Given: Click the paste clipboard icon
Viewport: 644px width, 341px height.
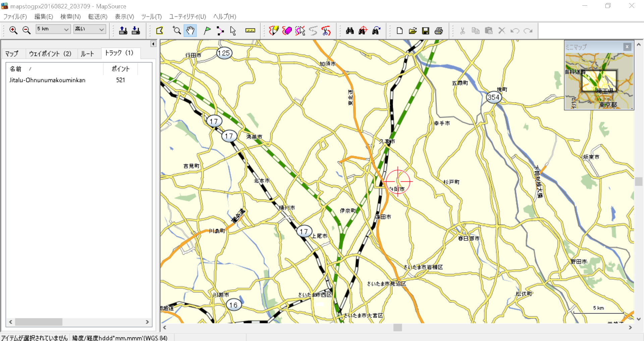Looking at the screenshot, I should pyautogui.click(x=489, y=31).
